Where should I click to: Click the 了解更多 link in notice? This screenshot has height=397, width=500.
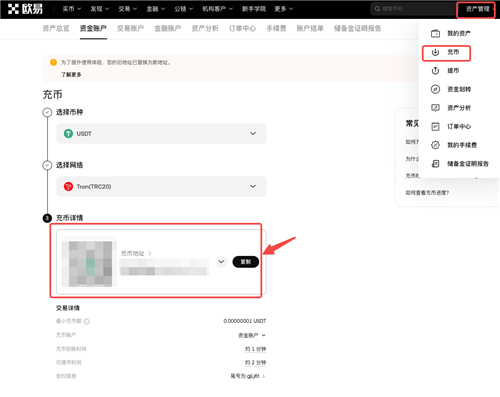coord(71,74)
